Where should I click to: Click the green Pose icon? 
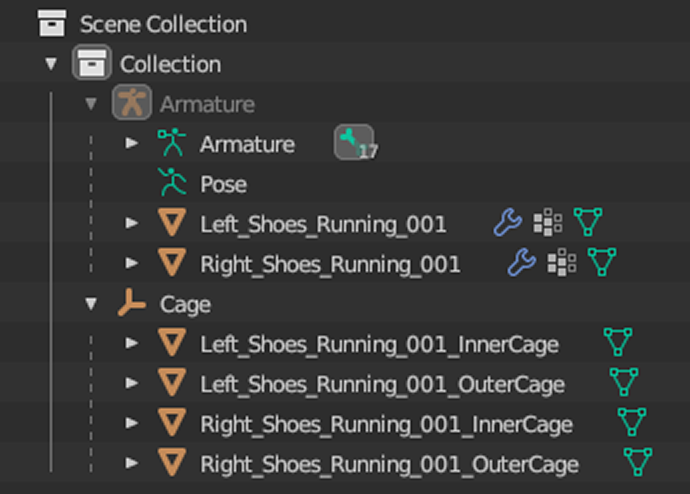click(x=172, y=182)
